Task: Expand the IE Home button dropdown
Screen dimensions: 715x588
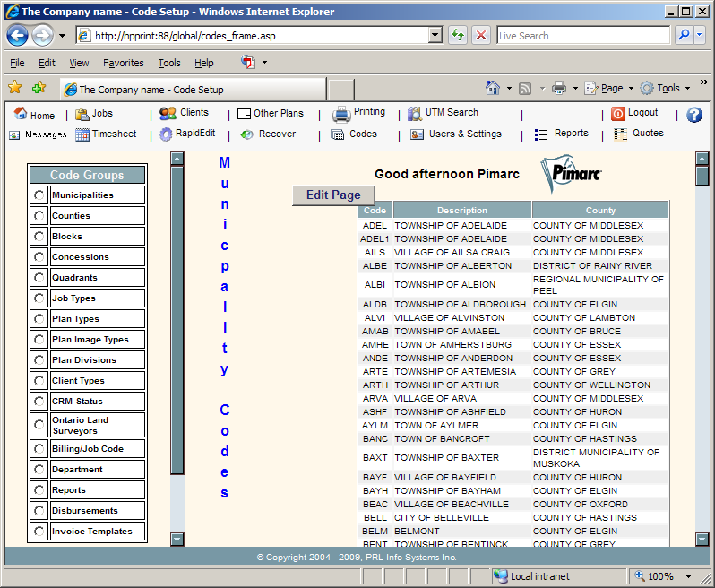Action: pyautogui.click(x=509, y=88)
